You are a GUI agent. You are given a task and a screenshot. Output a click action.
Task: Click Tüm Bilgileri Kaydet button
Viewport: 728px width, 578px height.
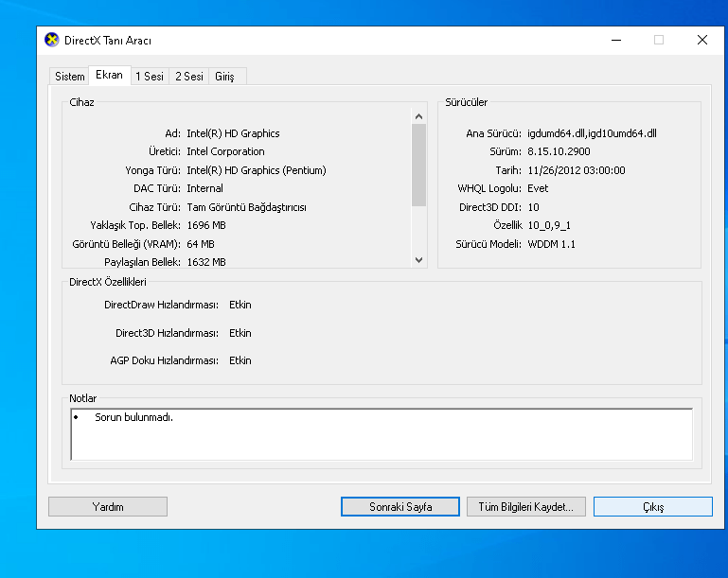(526, 506)
